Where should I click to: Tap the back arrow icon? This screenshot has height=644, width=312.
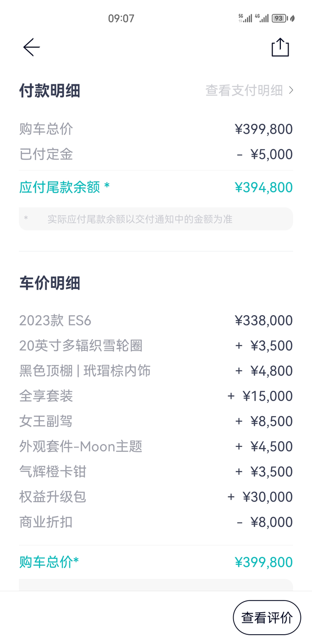(32, 47)
